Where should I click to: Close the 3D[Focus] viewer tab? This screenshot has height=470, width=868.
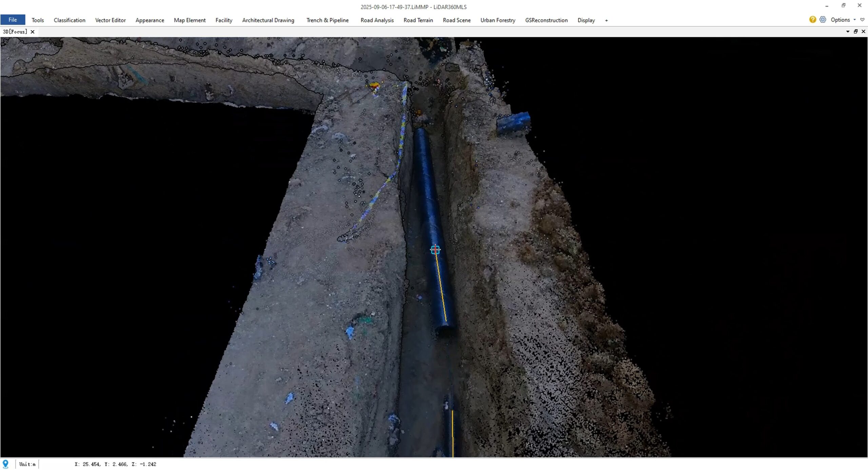(33, 32)
